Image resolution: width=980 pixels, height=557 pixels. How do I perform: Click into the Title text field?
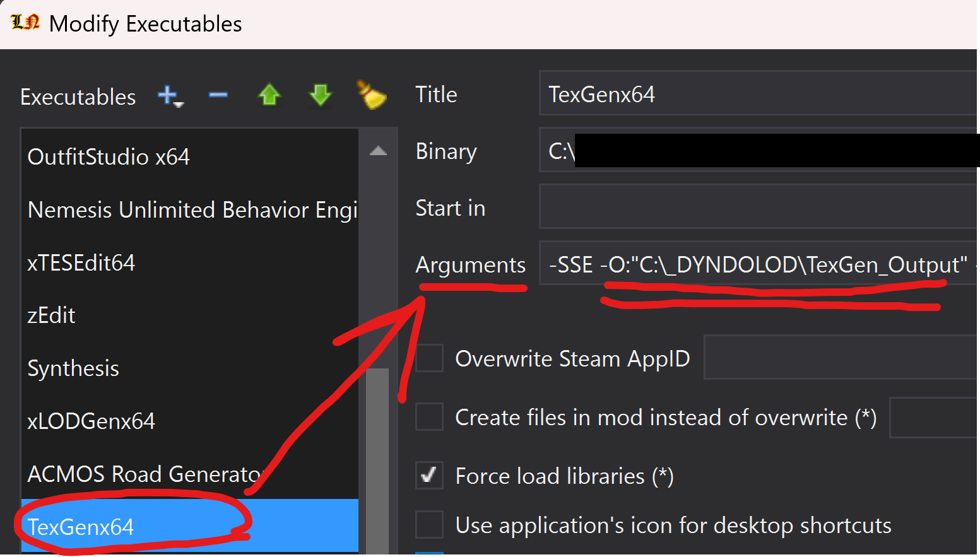[757, 93]
